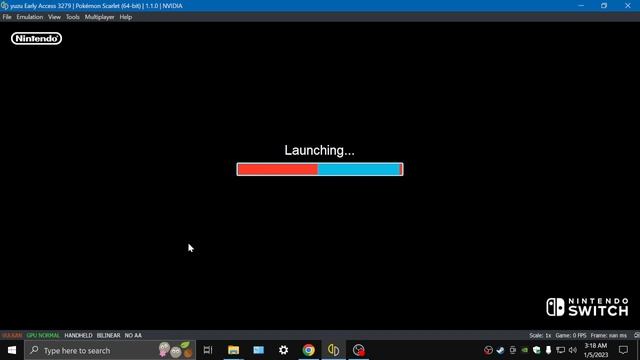Click the volume speaker tray icon
The width and height of the screenshot is (640, 360).
pyautogui.click(x=573, y=350)
